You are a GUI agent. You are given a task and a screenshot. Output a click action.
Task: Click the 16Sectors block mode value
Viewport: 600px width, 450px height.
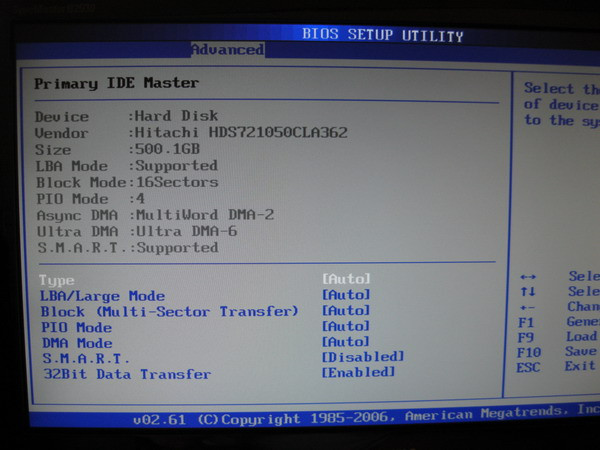(177, 182)
